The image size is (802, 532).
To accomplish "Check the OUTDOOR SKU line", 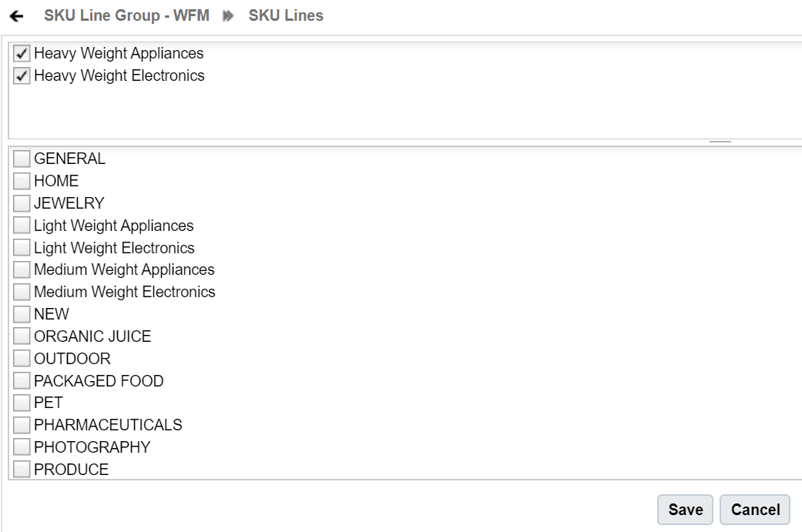I will point(22,358).
